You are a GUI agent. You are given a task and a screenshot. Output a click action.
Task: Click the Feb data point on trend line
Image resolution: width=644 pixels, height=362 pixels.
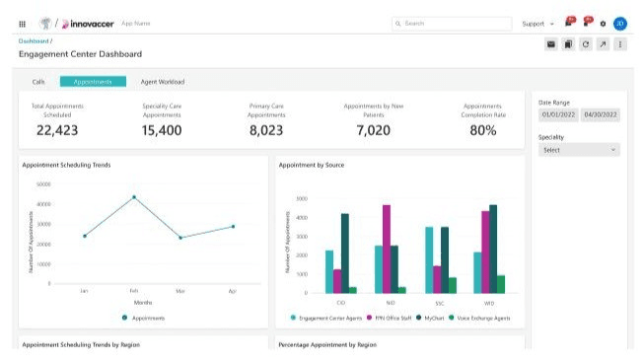(134, 197)
